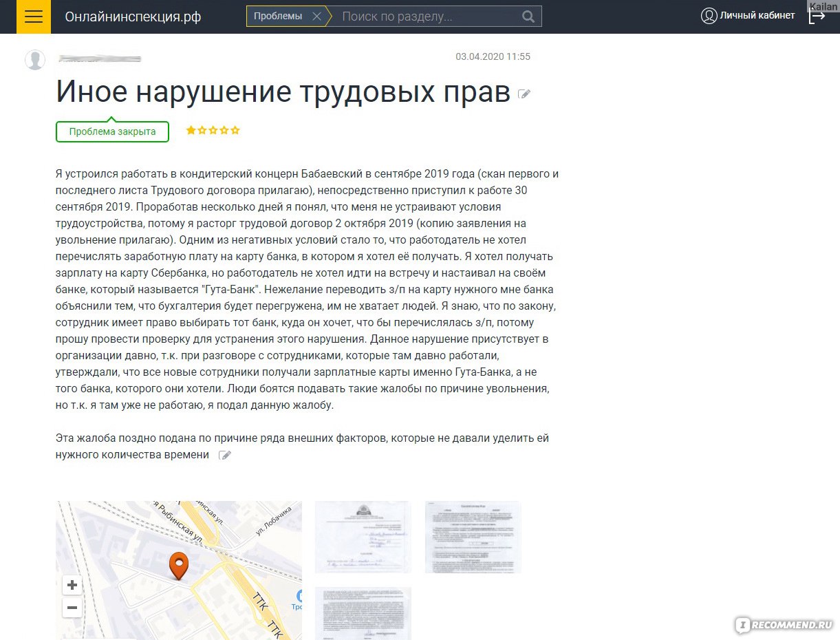The width and height of the screenshot is (840, 640).
Task: Zoom out on the map
Action: (x=72, y=608)
